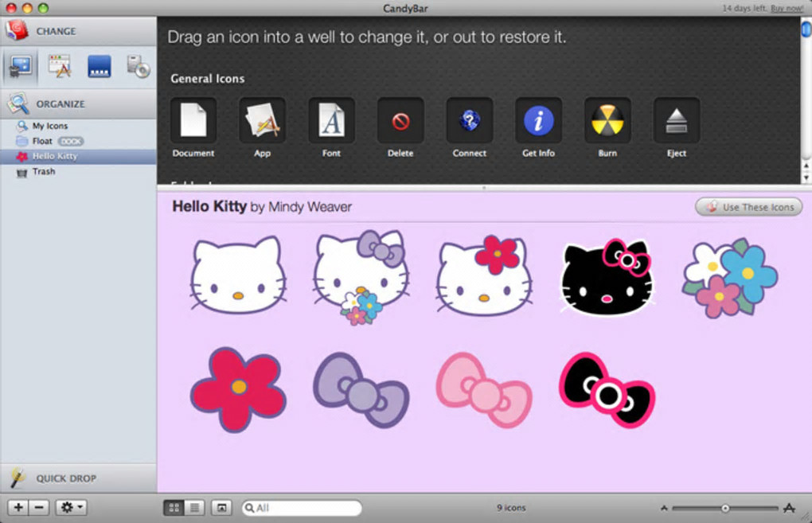The width and height of the screenshot is (812, 523).
Task: Click the Document icon well
Action: 193,120
